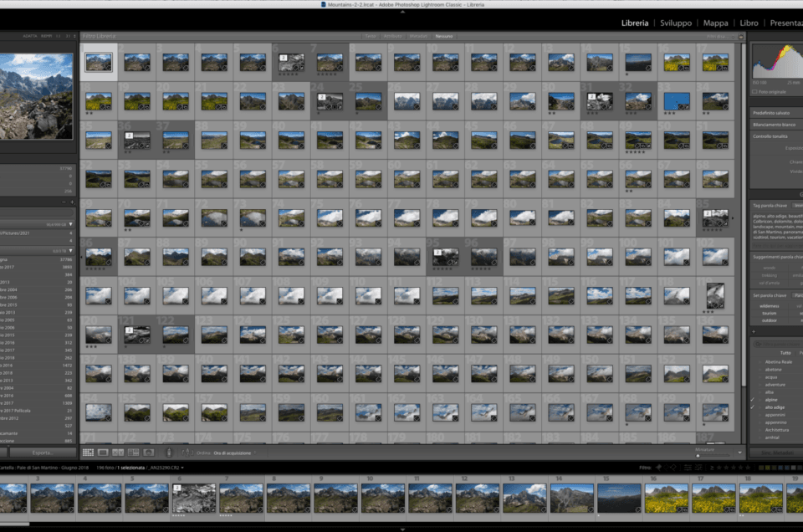The image size is (803, 532).
Task: Open filename _AN25290.CR2 source dropdown
Action: click(165, 468)
